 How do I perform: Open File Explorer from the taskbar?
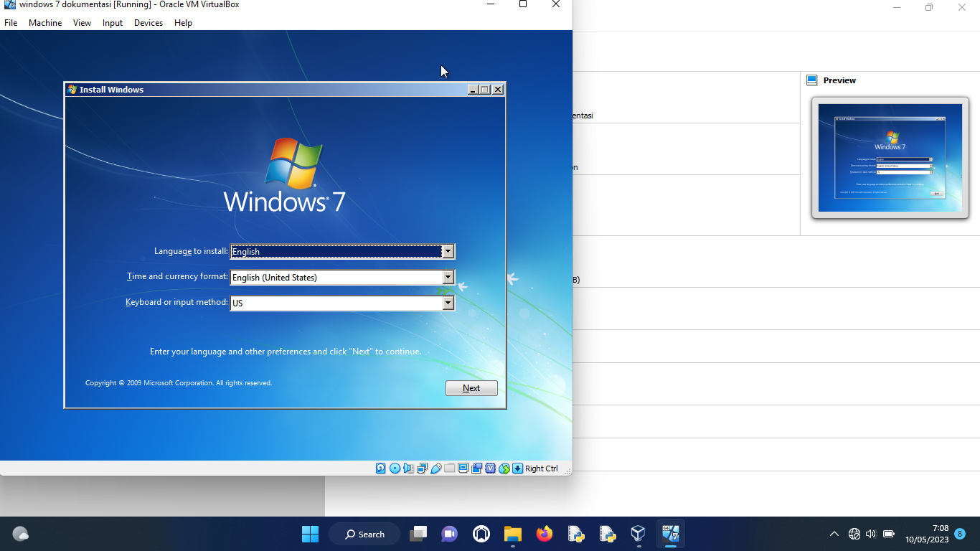pos(512,534)
